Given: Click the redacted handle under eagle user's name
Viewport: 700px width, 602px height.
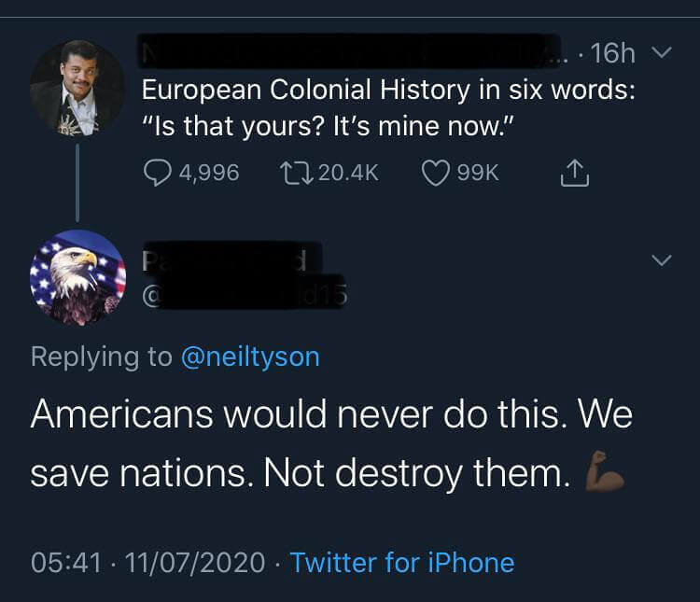Looking at the screenshot, I should 245,299.
